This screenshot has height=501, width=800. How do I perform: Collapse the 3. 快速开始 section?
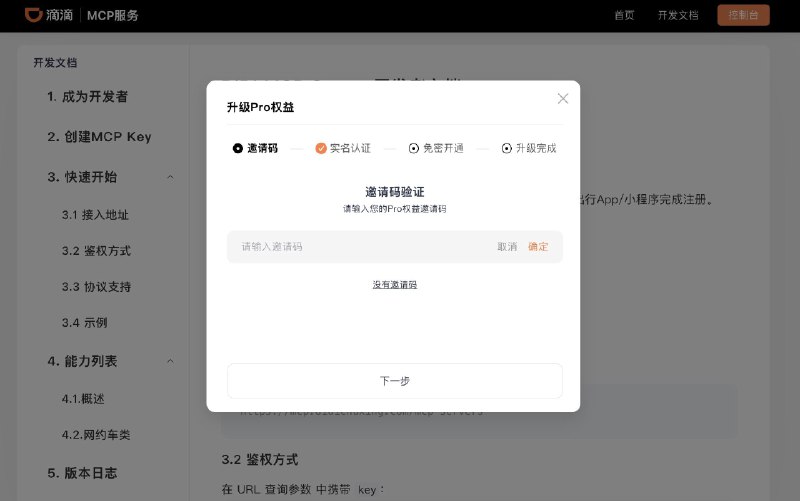click(x=170, y=177)
